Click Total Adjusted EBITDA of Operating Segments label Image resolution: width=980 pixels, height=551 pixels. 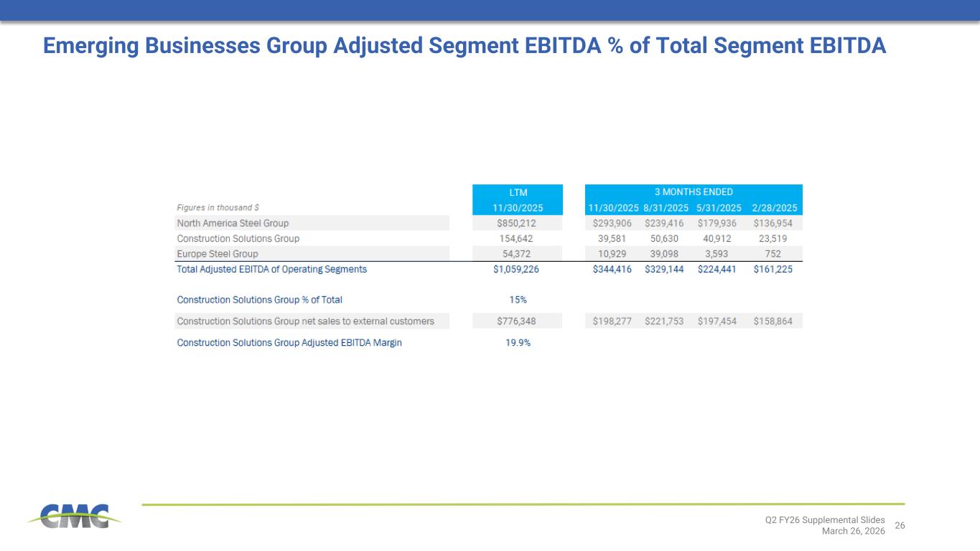(271, 269)
